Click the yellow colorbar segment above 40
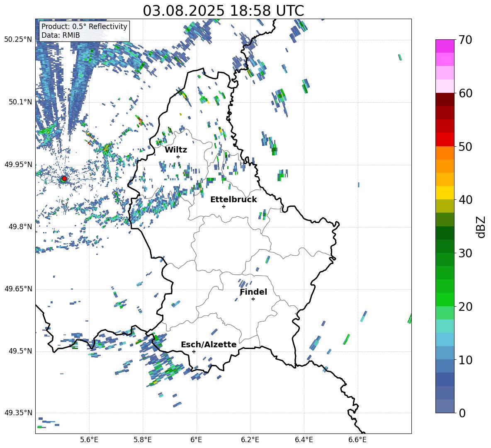 coord(445,193)
